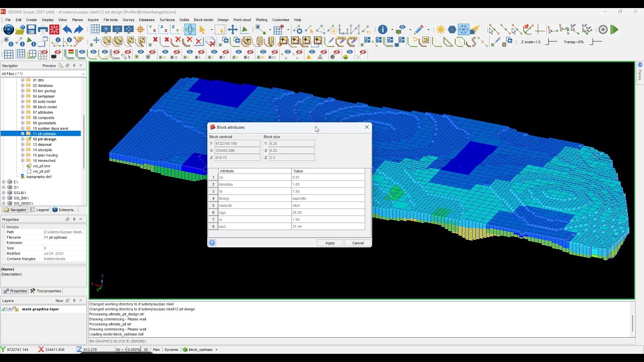This screenshot has width=644, height=362.
Task: Click the Cancel button
Action: (358, 243)
